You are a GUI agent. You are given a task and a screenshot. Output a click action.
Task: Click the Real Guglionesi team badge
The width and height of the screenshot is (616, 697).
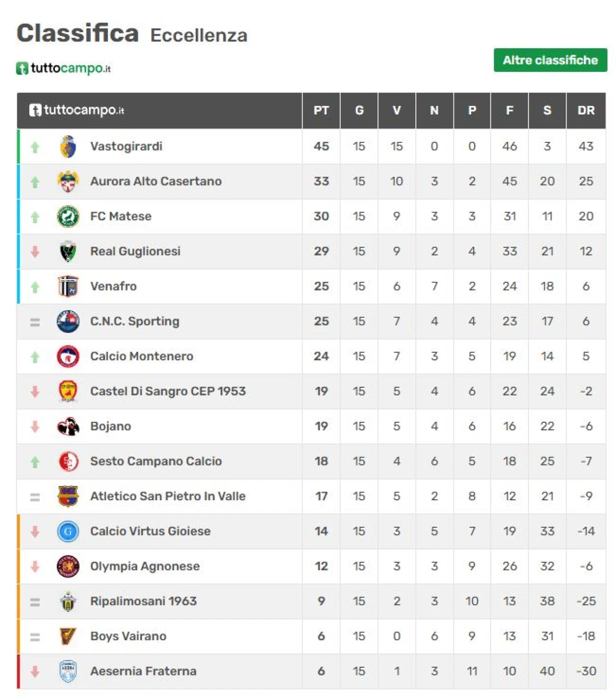(x=68, y=252)
